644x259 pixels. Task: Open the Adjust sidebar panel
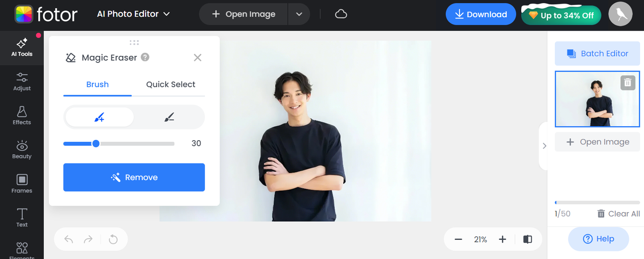(22, 81)
